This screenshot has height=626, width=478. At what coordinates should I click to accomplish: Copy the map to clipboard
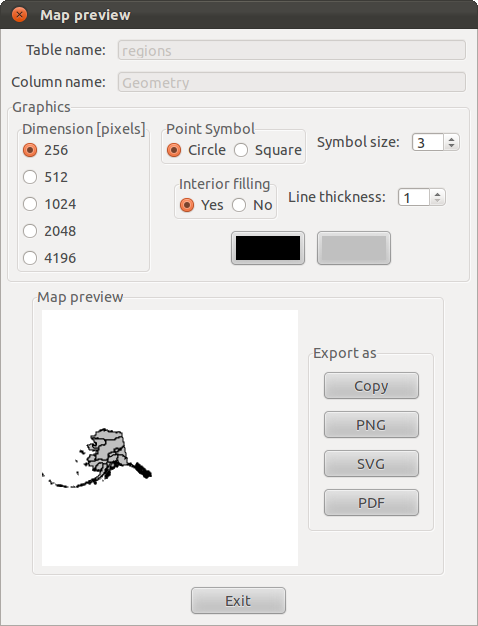[x=371, y=386]
